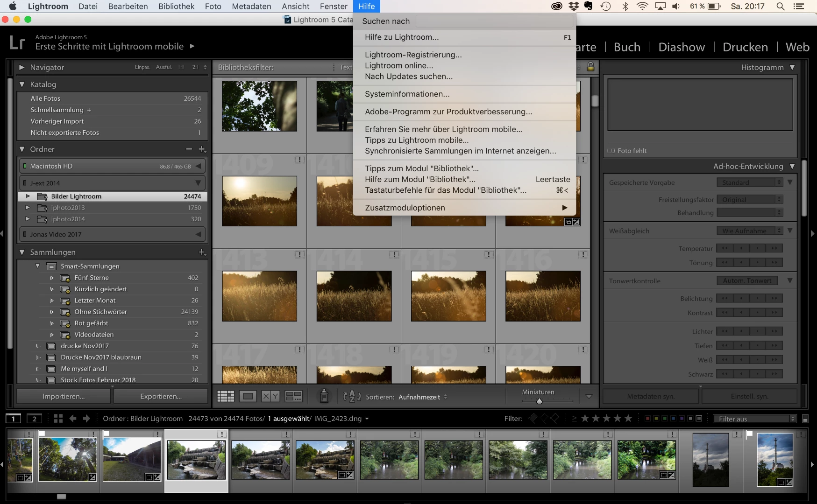Switch to the Drucken module
817x504 pixels.
(x=745, y=47)
